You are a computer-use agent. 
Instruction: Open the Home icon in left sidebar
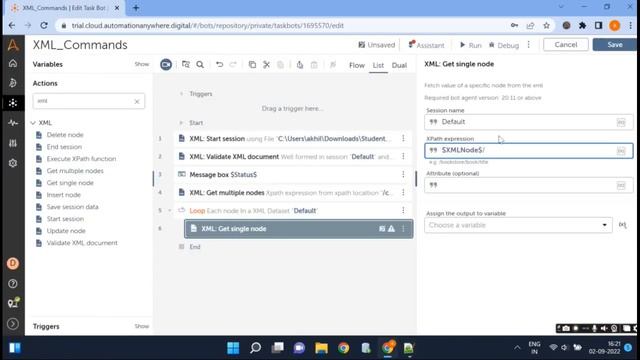[13, 63]
